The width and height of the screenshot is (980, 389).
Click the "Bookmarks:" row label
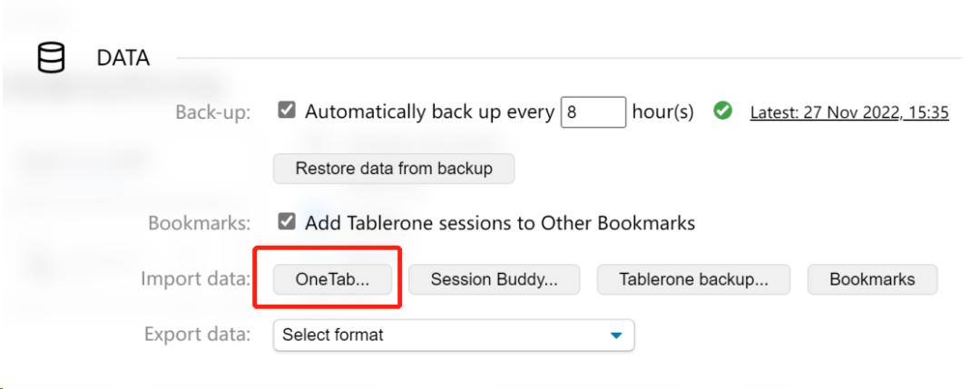tap(199, 223)
